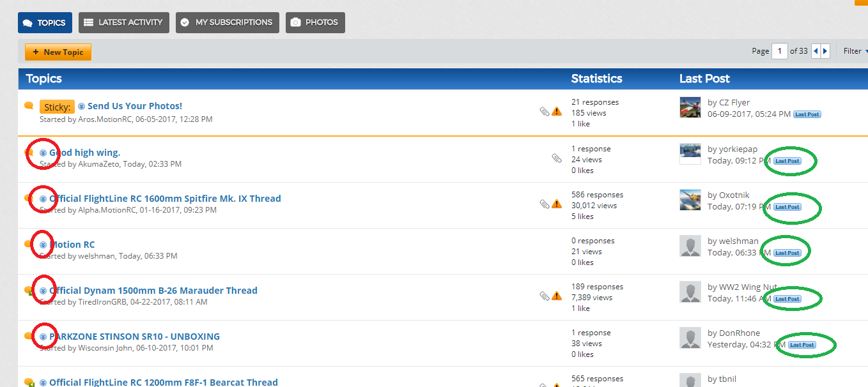868x387 pixels.
Task: Switch to the Photos tab
Action: coord(315,22)
